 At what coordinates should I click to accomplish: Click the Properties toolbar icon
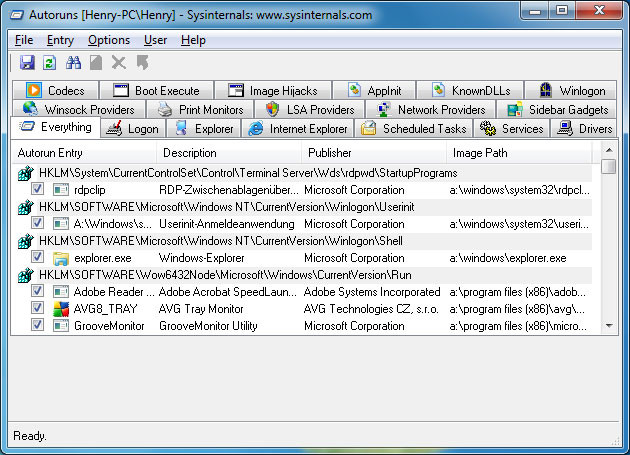[96, 63]
